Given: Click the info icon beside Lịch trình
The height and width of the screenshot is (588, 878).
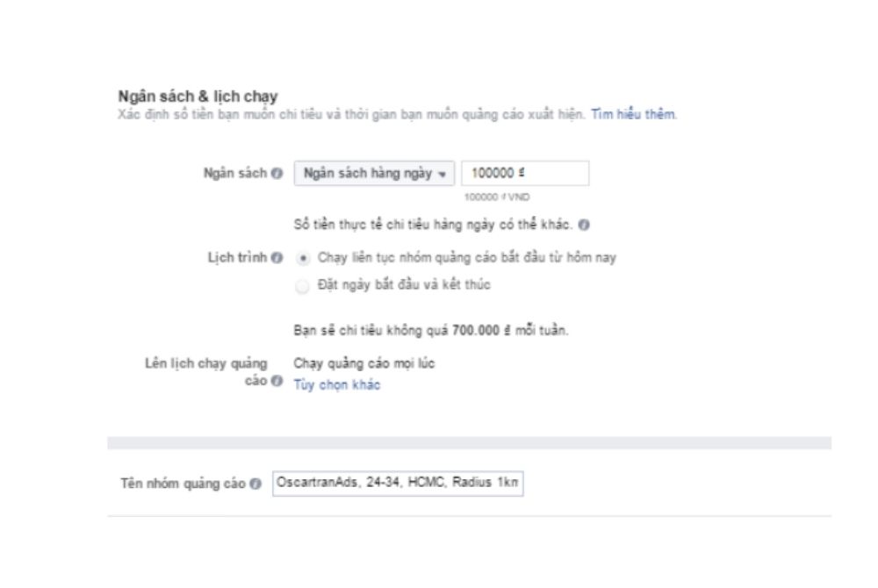Looking at the screenshot, I should click(x=277, y=258).
